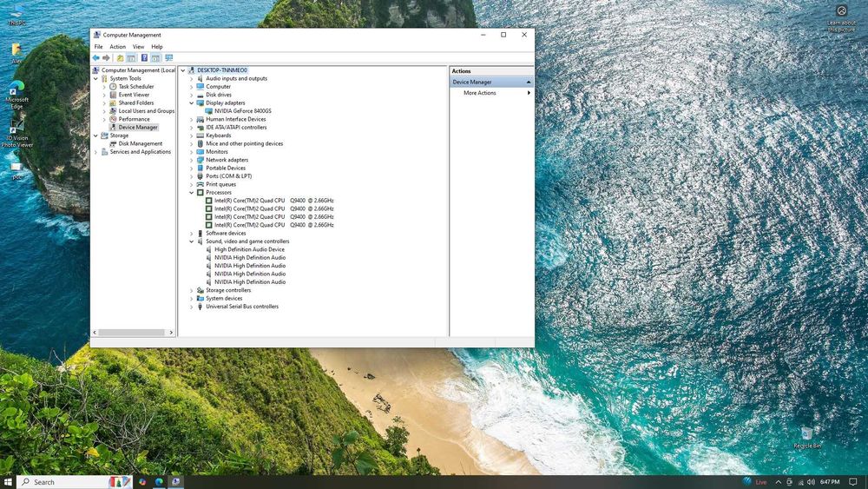
Task: Open the notification center icon in taskbar
Action: (x=853, y=482)
